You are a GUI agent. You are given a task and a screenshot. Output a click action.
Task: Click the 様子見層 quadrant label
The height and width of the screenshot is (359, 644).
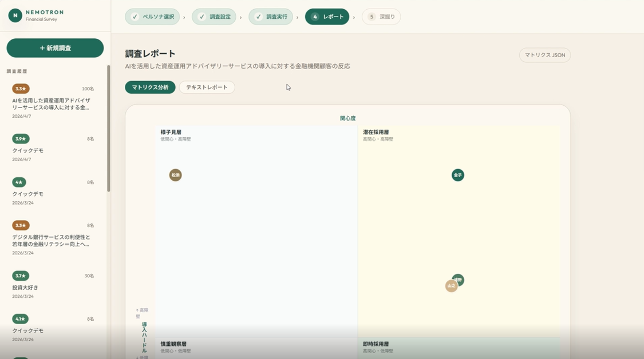point(171,132)
